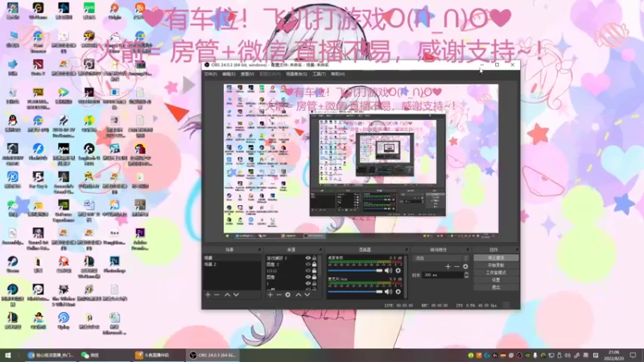
Task: Toggle the eye icon for source 图像 2
Action: click(308, 265)
